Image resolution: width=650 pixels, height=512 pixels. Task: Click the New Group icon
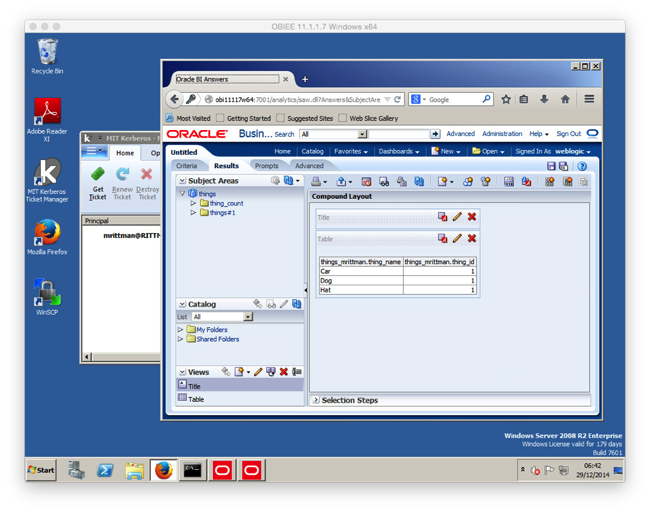(468, 182)
